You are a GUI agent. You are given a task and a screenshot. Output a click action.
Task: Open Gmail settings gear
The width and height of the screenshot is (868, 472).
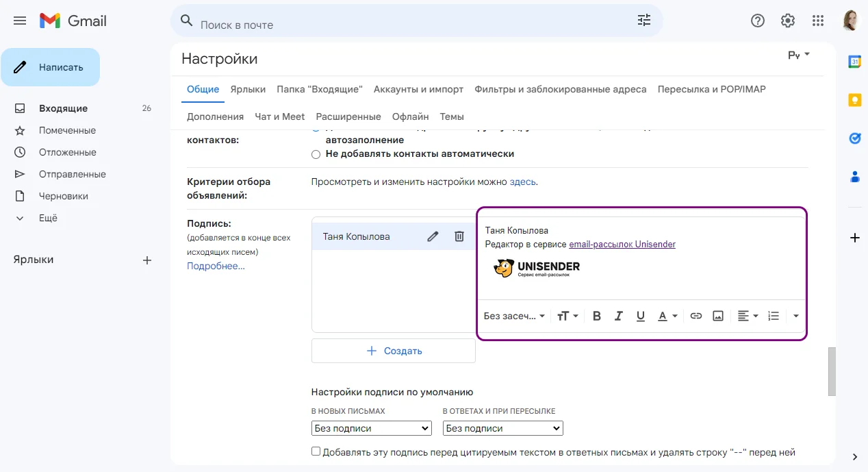tap(788, 21)
